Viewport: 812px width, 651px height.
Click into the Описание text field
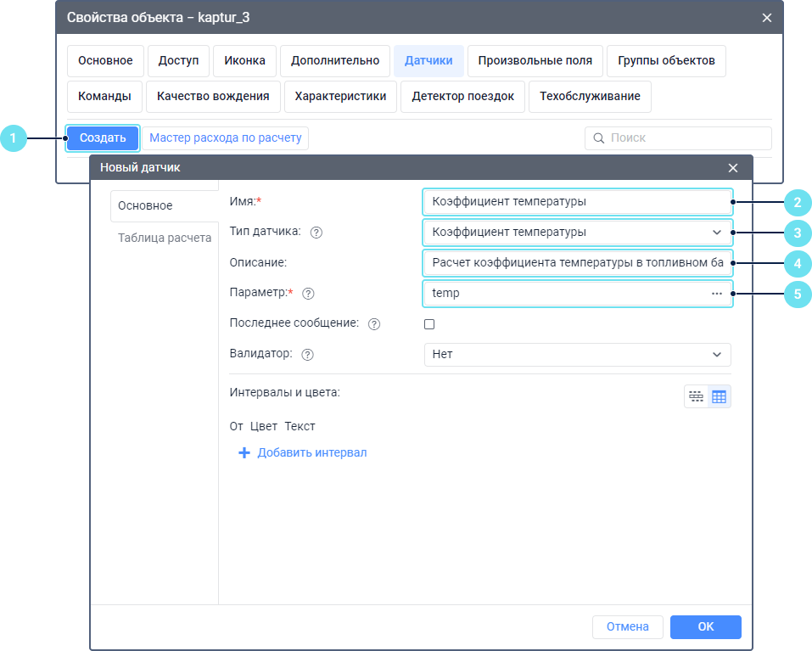[577, 263]
